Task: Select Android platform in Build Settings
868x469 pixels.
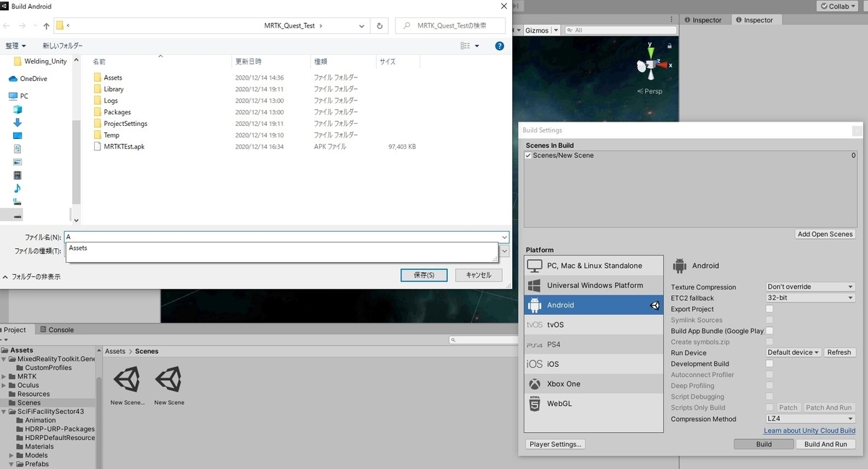Action: point(594,305)
